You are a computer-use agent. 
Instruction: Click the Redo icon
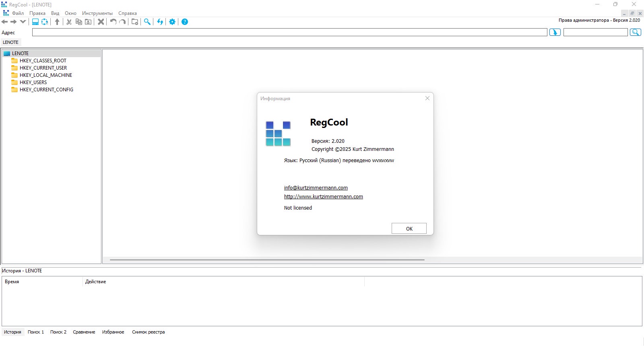(123, 22)
